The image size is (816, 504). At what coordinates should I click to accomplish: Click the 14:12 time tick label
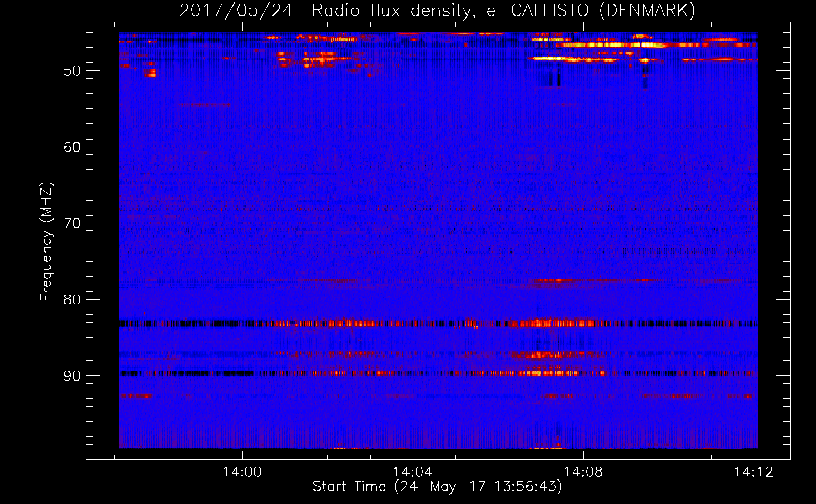point(754,472)
